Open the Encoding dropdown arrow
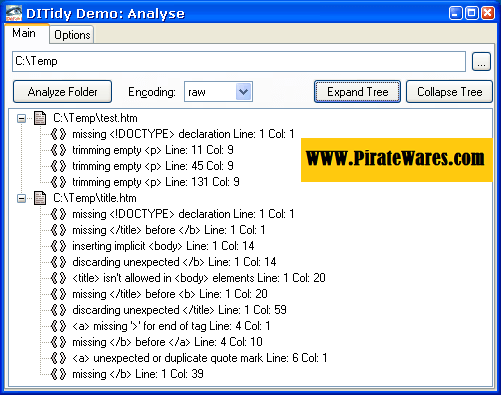 244,92
